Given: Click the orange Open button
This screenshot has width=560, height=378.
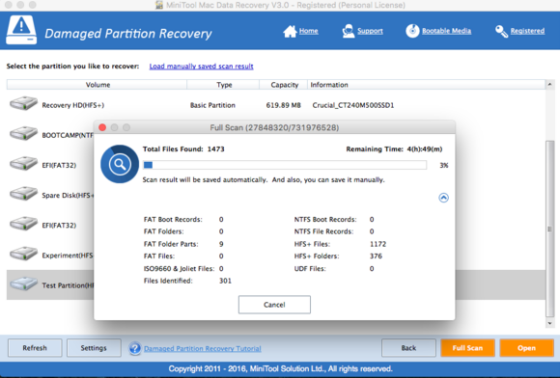Looking at the screenshot, I should (526, 348).
